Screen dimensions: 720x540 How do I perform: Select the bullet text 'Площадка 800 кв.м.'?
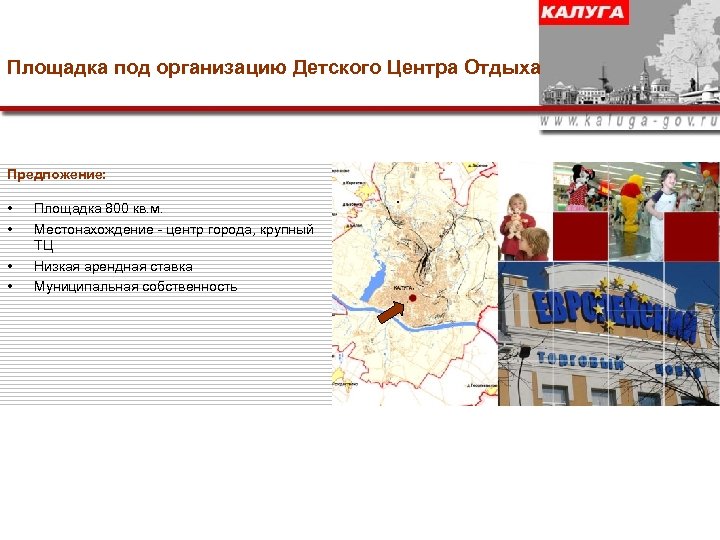pyautogui.click(x=98, y=208)
